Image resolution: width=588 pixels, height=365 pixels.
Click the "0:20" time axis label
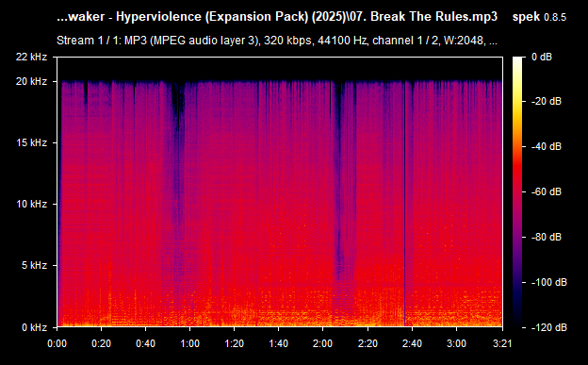(x=101, y=343)
